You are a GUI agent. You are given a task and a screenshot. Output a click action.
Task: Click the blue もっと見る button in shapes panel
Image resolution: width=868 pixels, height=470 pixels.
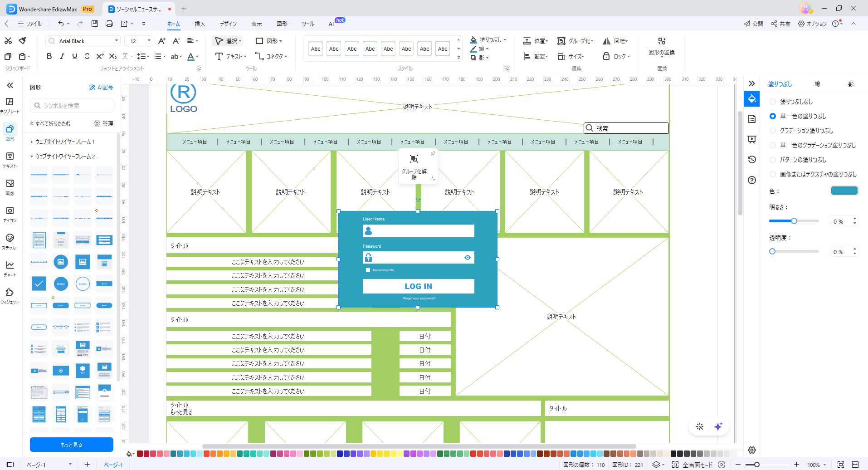coord(72,445)
